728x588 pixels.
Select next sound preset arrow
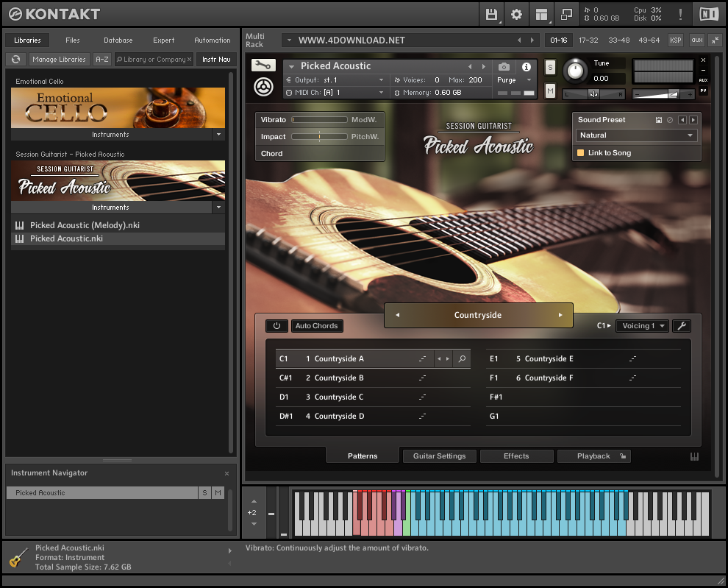693,120
